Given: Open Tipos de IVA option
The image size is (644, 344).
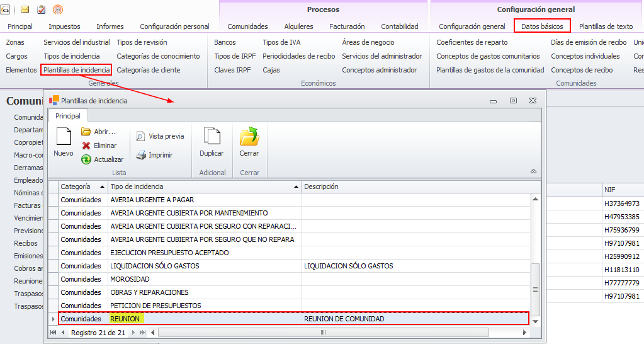Looking at the screenshot, I should 282,42.
